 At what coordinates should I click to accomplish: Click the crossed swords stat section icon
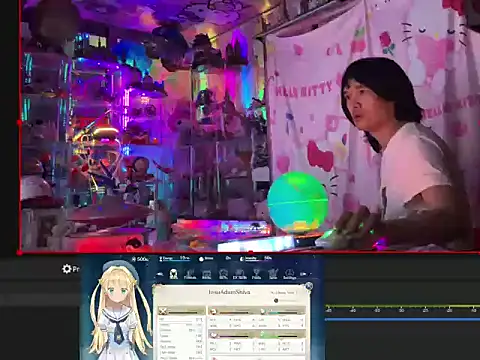point(163,311)
